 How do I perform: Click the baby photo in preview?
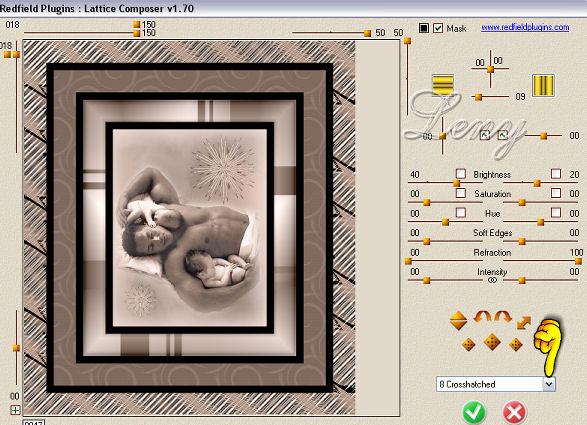(190, 228)
